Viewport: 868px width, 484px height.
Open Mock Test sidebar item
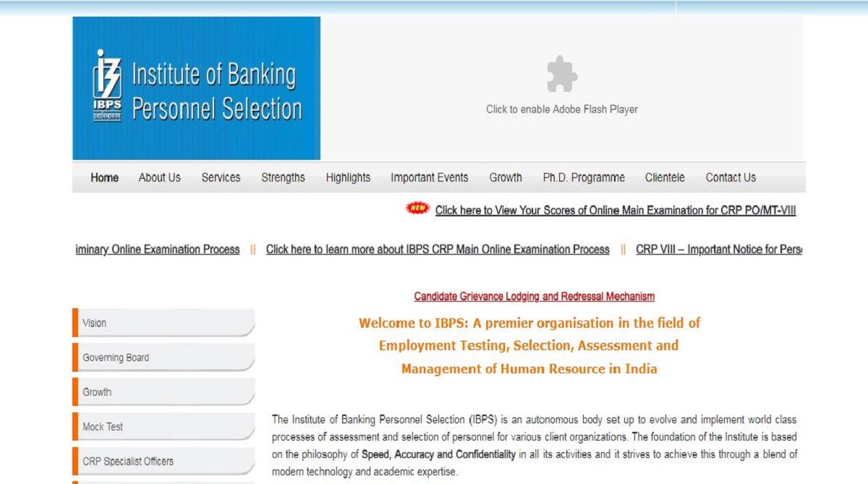[x=163, y=427]
